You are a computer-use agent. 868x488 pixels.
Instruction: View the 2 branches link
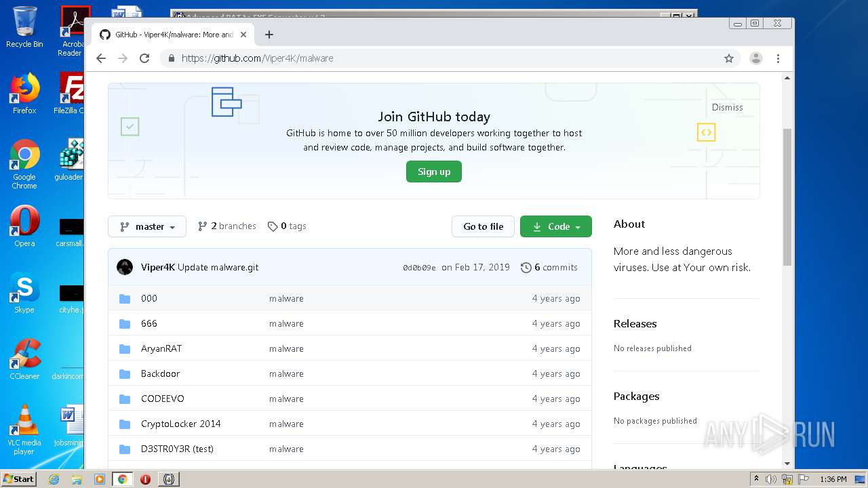[x=227, y=226]
